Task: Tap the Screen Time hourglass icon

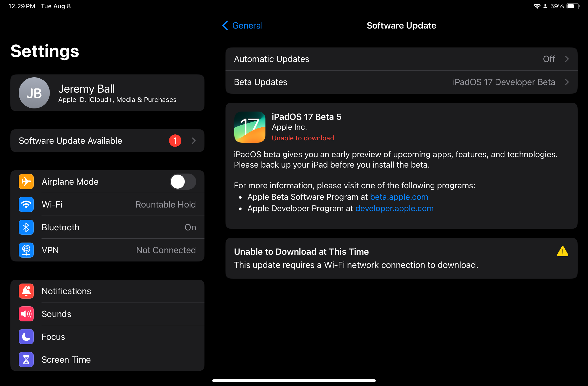Action: (26, 360)
